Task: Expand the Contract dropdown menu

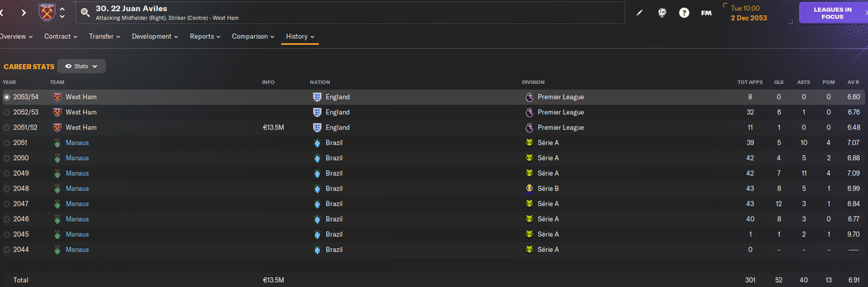Action: pyautogui.click(x=61, y=37)
